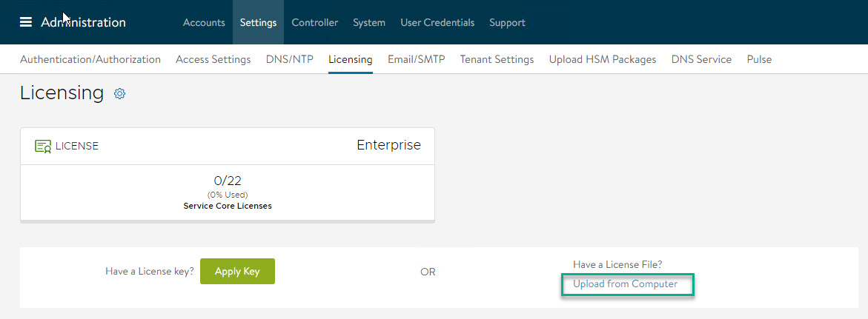The height and width of the screenshot is (319, 868).
Task: Open the Support menu
Action: click(507, 22)
